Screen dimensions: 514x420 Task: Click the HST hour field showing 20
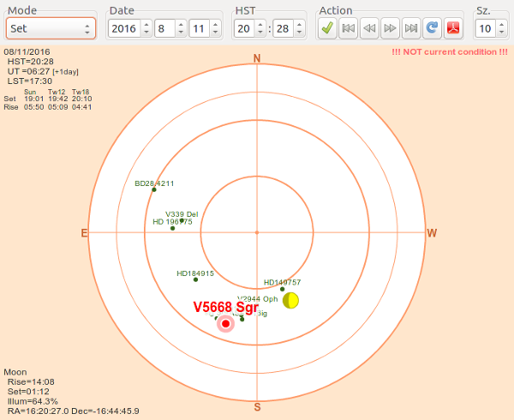pyautogui.click(x=244, y=28)
